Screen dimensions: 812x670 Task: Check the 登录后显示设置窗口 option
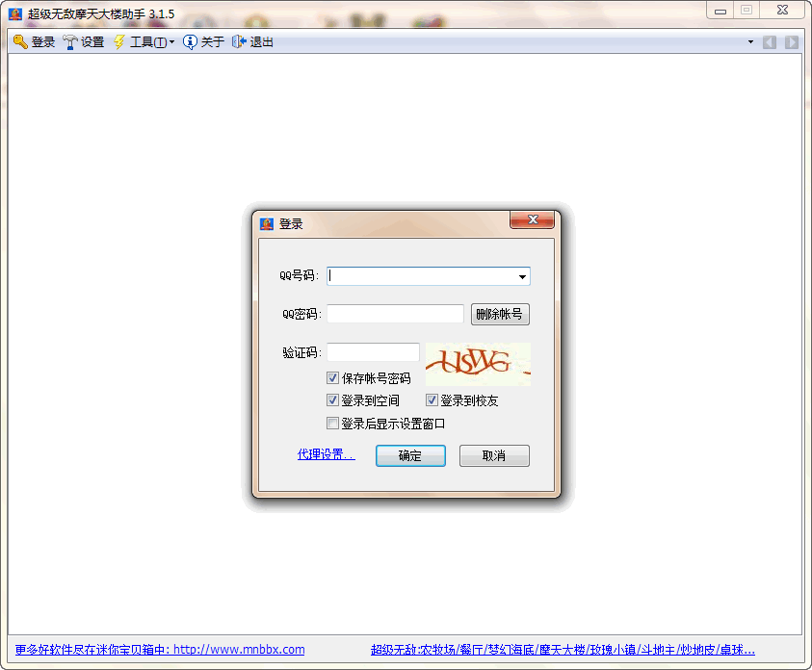click(x=332, y=423)
